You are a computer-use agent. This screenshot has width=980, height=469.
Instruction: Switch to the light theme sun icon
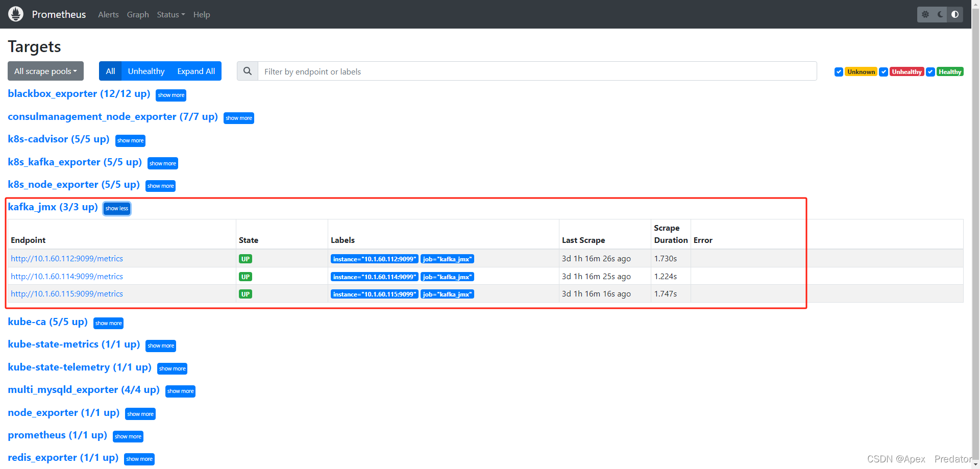pyautogui.click(x=925, y=14)
